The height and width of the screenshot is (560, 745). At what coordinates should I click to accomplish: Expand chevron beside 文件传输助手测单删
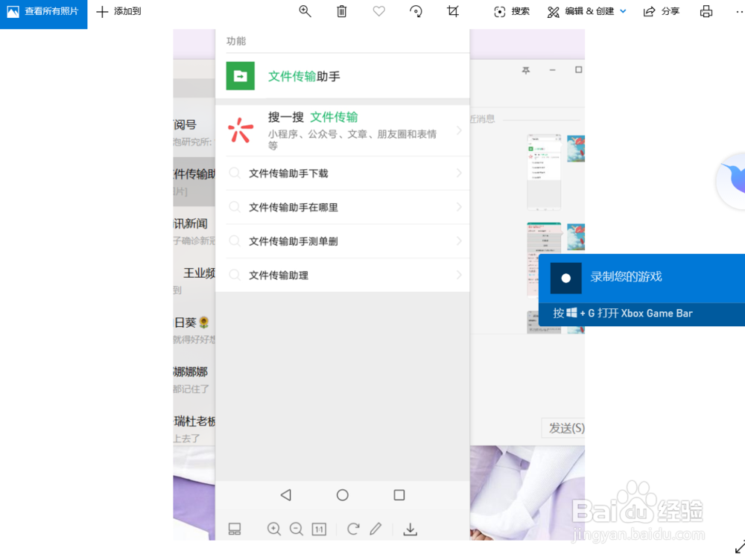(459, 241)
